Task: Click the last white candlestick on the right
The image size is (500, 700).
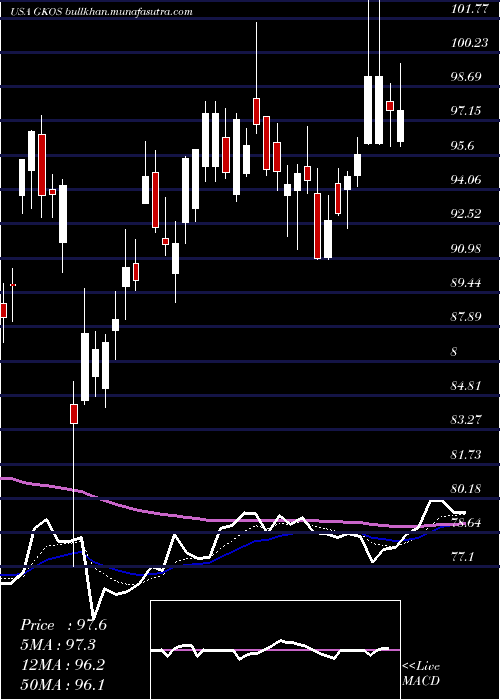Action: click(400, 126)
